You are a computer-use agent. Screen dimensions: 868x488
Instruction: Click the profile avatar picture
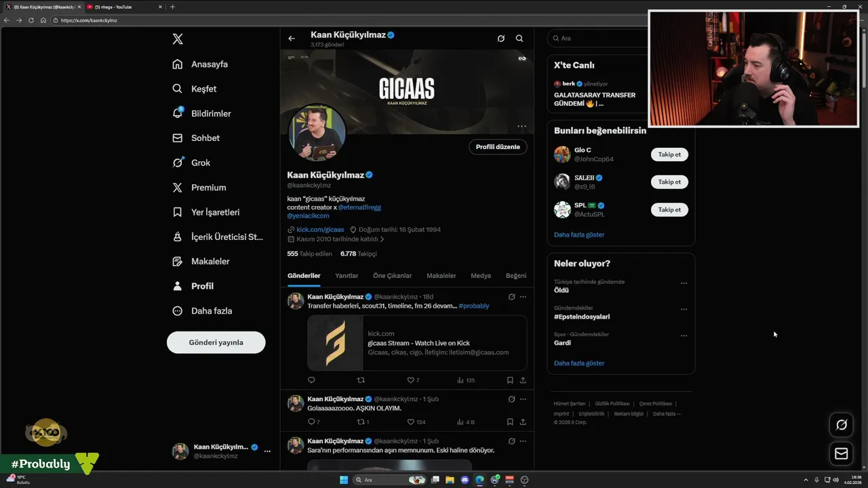pos(318,133)
